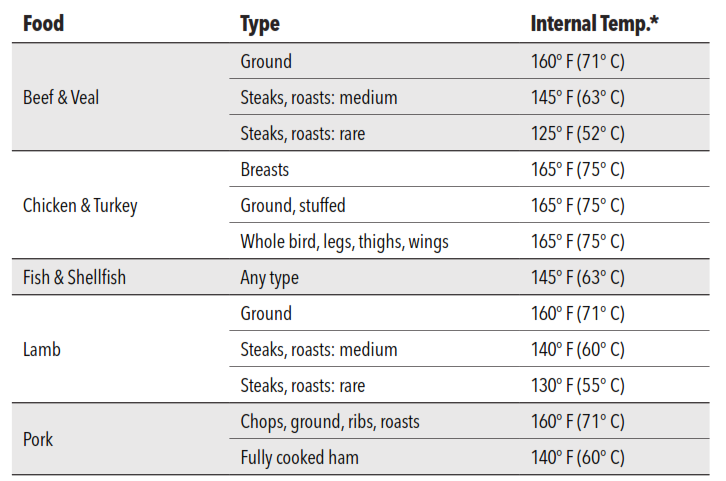Click the Food column header
Screen dimensions: 726x481
point(44,24)
